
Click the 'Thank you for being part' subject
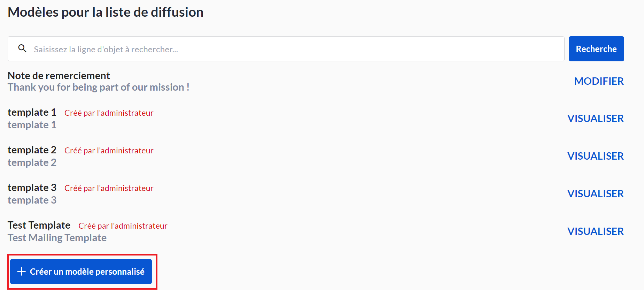99,87
